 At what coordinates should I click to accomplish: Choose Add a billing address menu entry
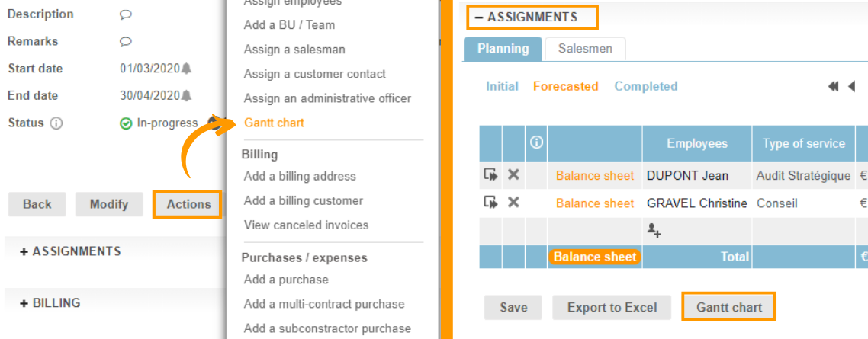[300, 176]
